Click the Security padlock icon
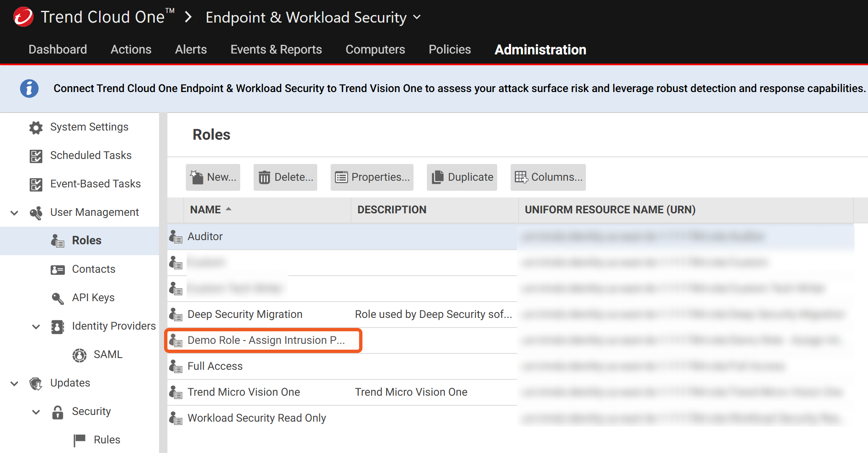Screen dimensions: 868x453 (57, 412)
